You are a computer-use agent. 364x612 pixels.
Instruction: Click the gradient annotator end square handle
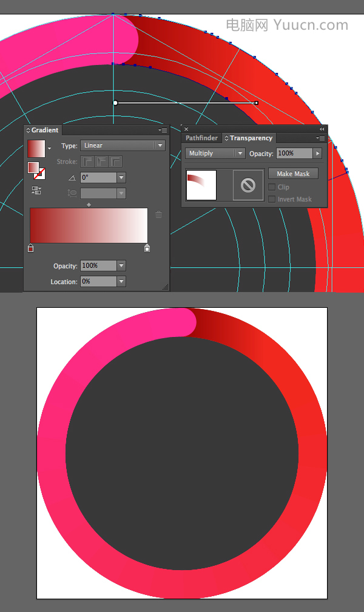point(257,103)
